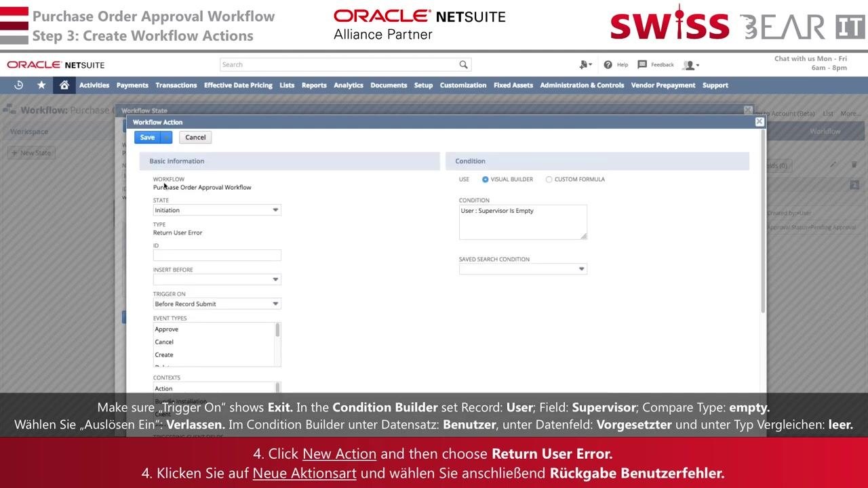Open the Transactions menu
Screen dimensions: 868x488
pos(176,85)
